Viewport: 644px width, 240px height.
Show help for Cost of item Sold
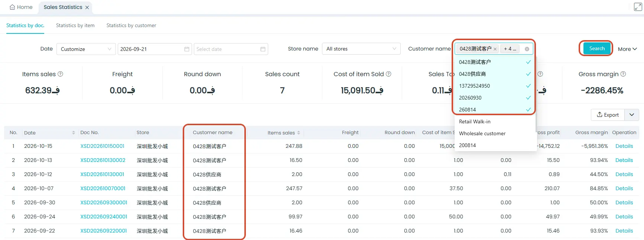[x=388, y=74]
